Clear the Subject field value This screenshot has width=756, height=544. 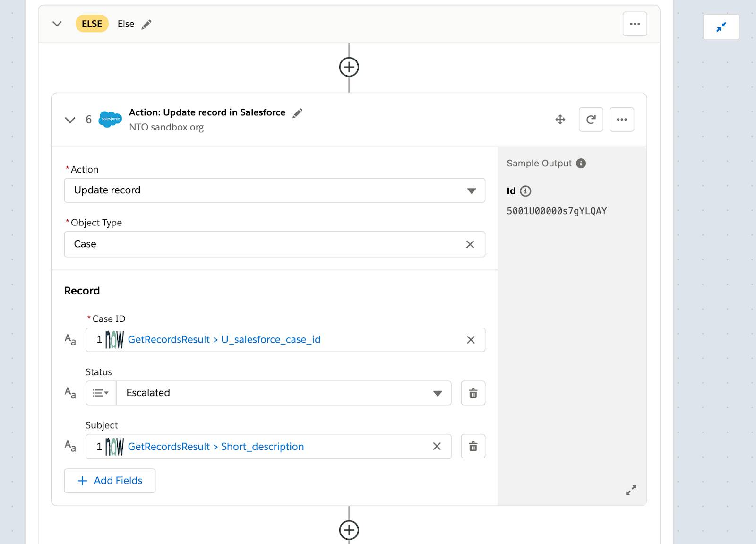click(x=437, y=446)
